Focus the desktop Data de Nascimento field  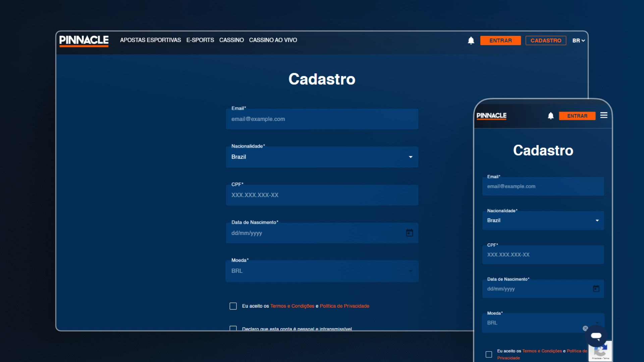tap(322, 233)
